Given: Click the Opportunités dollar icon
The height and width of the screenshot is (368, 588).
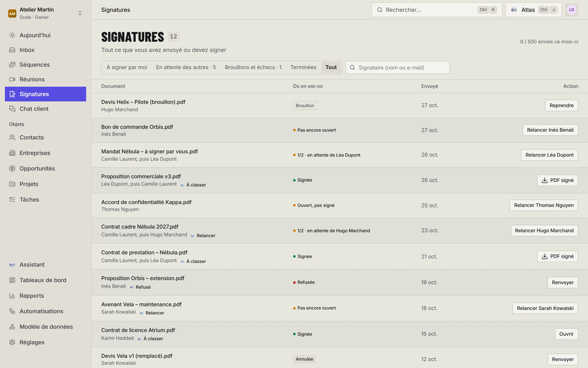Looking at the screenshot, I should pos(12,168).
